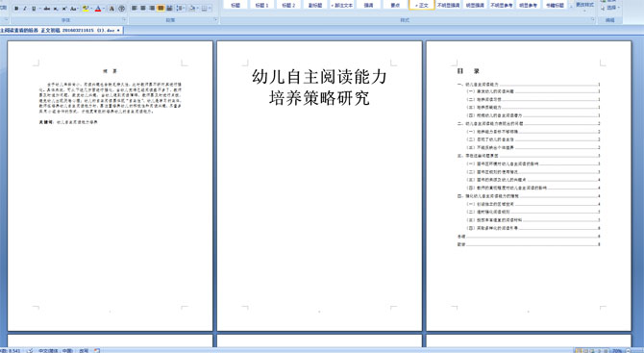This screenshot has height=353, width=644.
Task: Apply the 标题 style
Action: click(x=235, y=5)
